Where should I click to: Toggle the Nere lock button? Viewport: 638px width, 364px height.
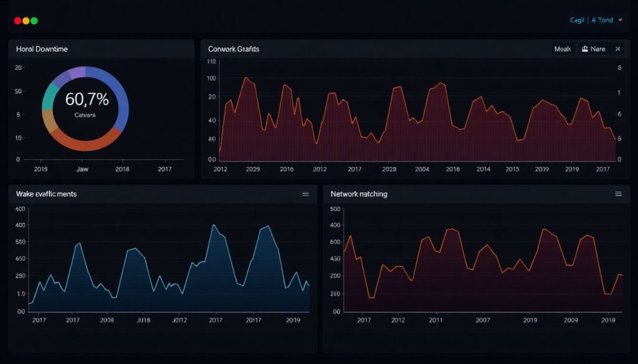click(x=593, y=49)
